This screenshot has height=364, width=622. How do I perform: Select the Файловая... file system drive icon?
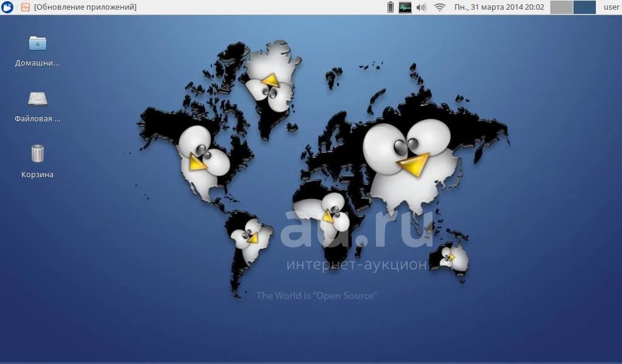coord(38,99)
